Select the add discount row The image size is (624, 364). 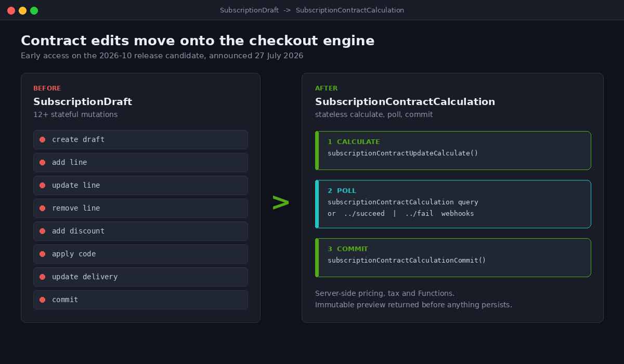(140, 231)
